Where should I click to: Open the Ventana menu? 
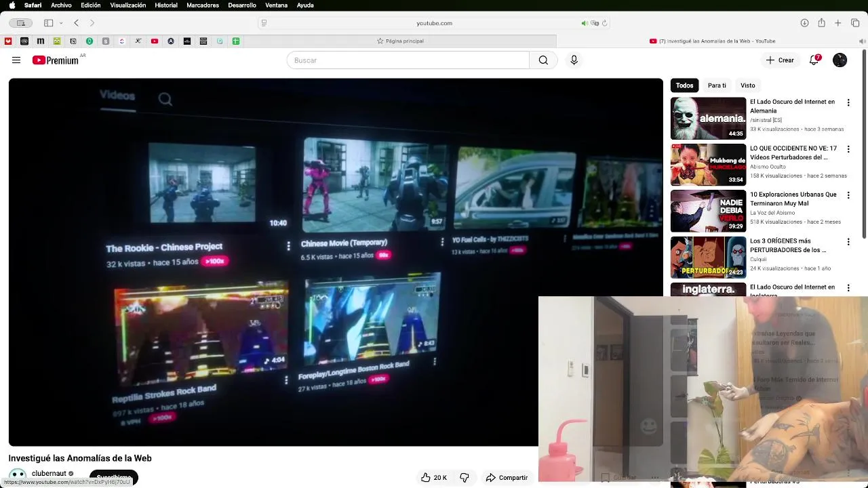click(276, 5)
